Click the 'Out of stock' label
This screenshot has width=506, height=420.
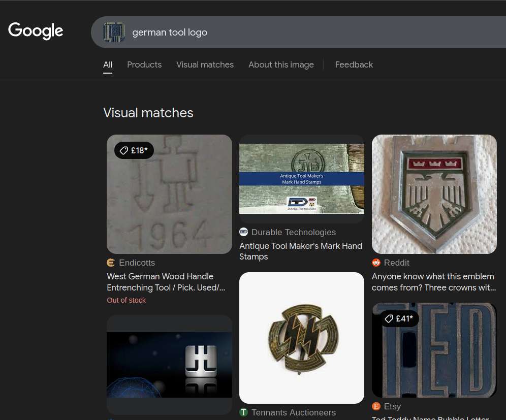(x=126, y=300)
